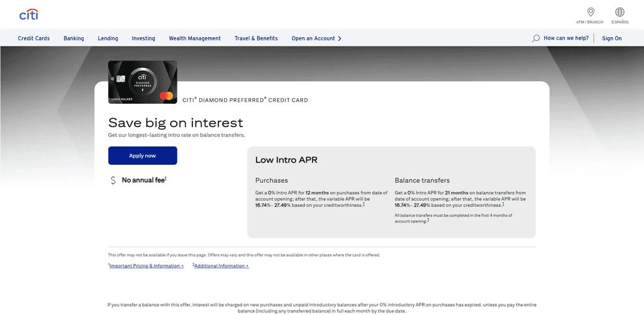
Task: Click the How can we help? search field
Action: coord(566,38)
